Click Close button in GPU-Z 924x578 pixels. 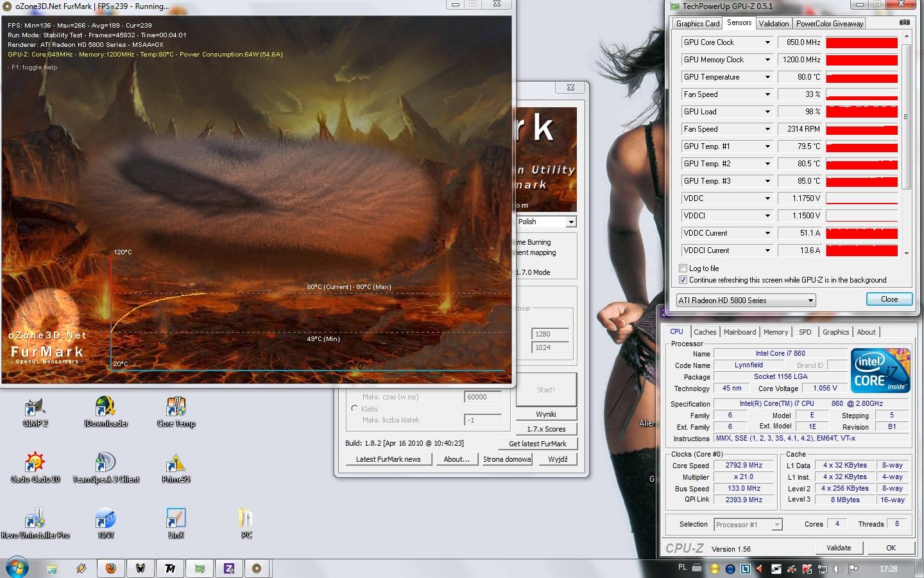point(889,299)
